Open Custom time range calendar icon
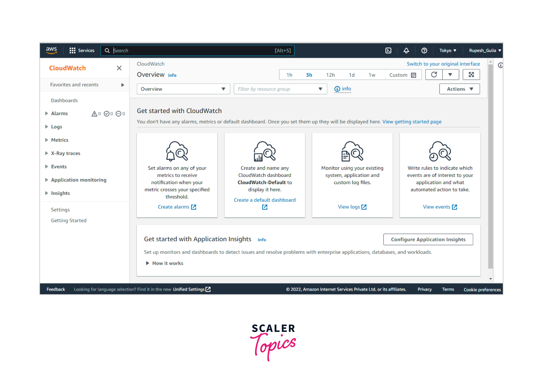546x392 pixels. click(414, 75)
